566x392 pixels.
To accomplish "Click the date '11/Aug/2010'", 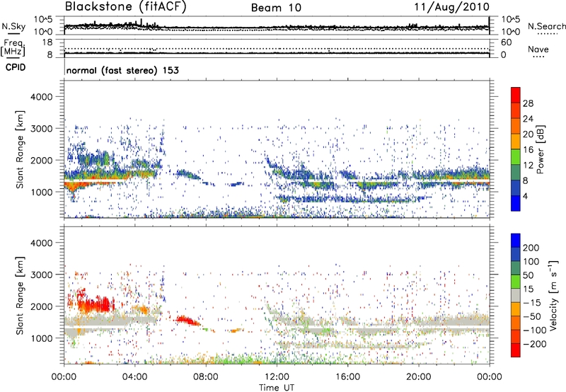I will pos(451,6).
